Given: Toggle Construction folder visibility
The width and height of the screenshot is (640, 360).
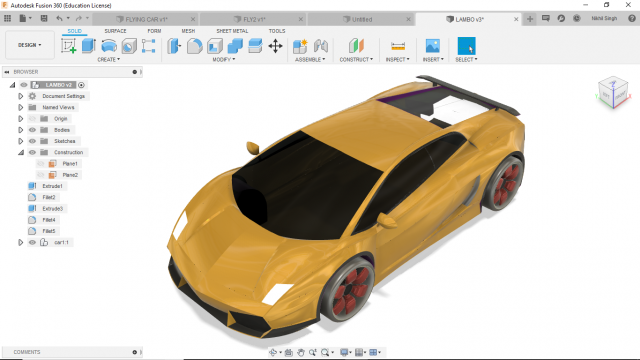Looking at the screenshot, I should pyautogui.click(x=32, y=152).
